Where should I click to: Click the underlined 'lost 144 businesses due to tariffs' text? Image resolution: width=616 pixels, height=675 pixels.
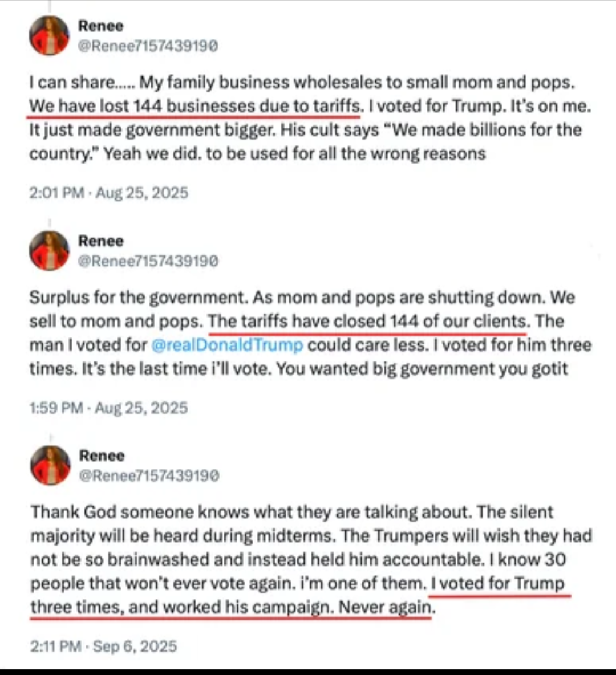(194, 106)
